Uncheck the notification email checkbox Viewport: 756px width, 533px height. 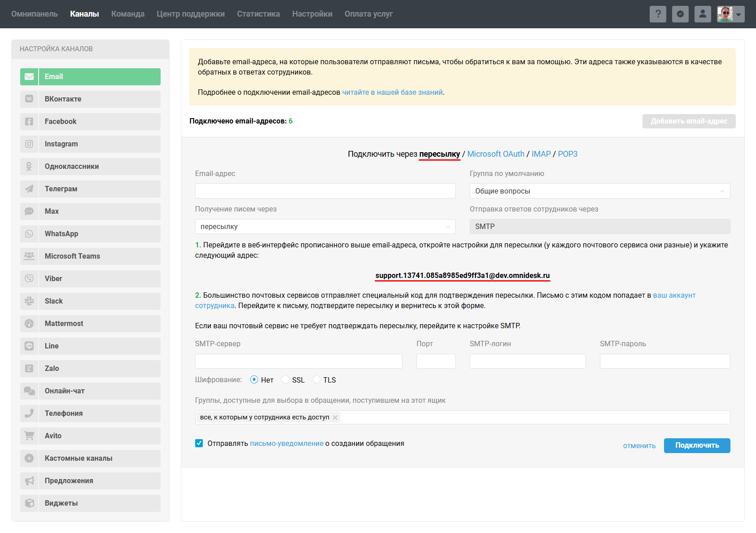pos(199,444)
